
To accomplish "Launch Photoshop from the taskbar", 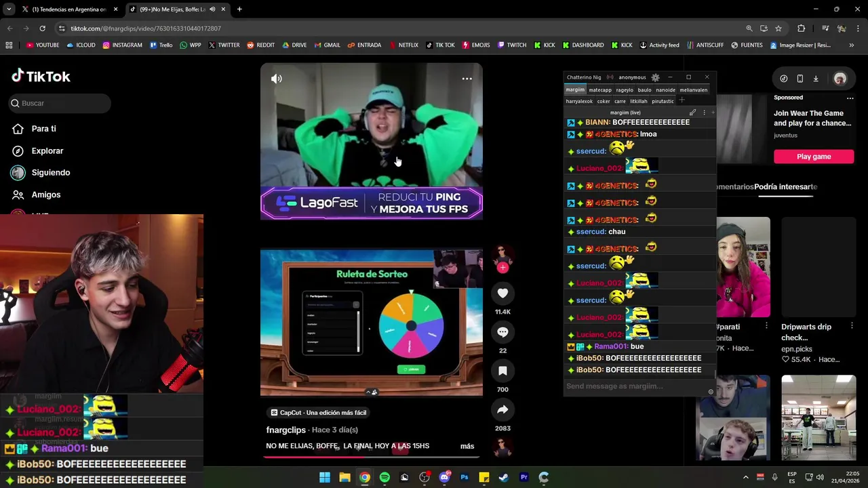I will (x=464, y=477).
